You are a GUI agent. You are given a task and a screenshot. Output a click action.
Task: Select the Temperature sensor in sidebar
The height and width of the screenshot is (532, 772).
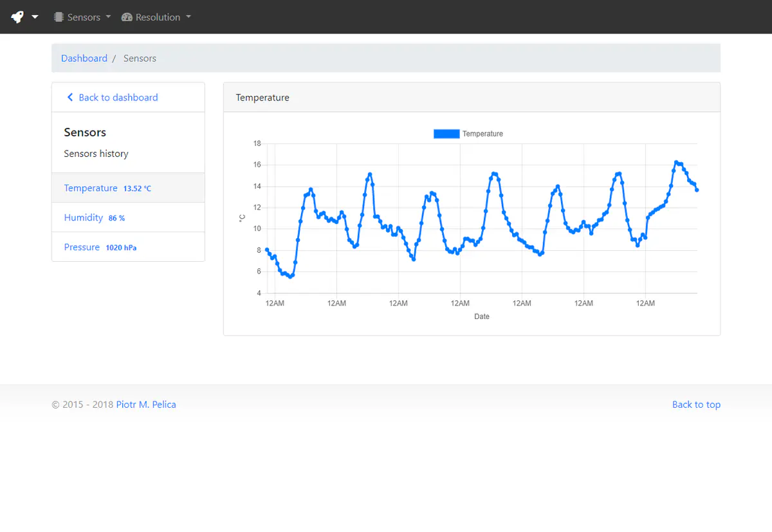click(x=91, y=188)
